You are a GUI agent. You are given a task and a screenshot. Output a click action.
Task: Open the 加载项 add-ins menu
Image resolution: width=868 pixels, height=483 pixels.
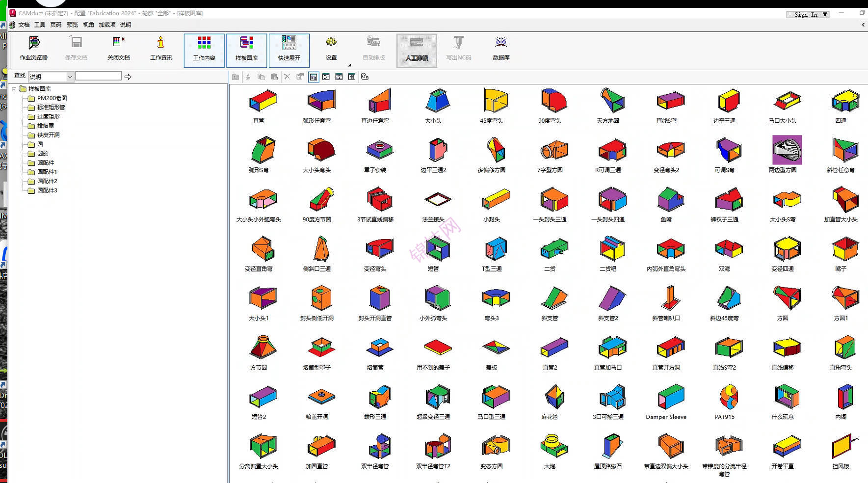pos(106,25)
